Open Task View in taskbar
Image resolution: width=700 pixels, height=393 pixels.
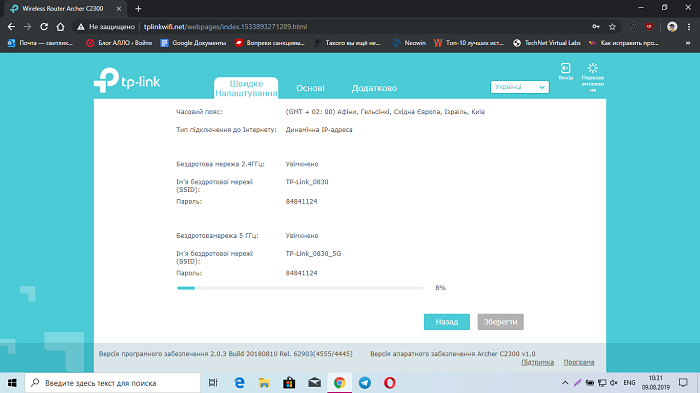tap(213, 383)
